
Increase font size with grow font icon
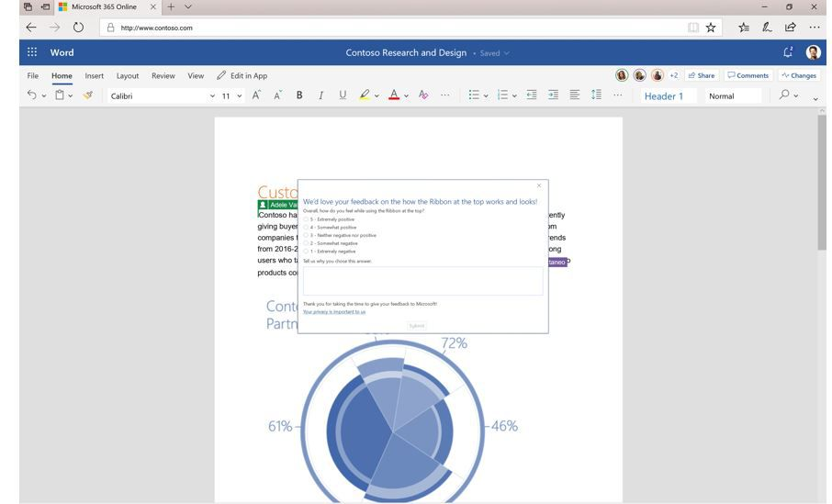tap(257, 95)
